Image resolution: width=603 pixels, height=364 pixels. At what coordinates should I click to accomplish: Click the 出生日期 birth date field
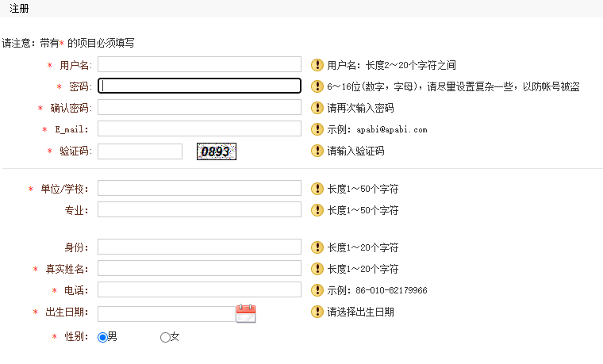[166, 313]
